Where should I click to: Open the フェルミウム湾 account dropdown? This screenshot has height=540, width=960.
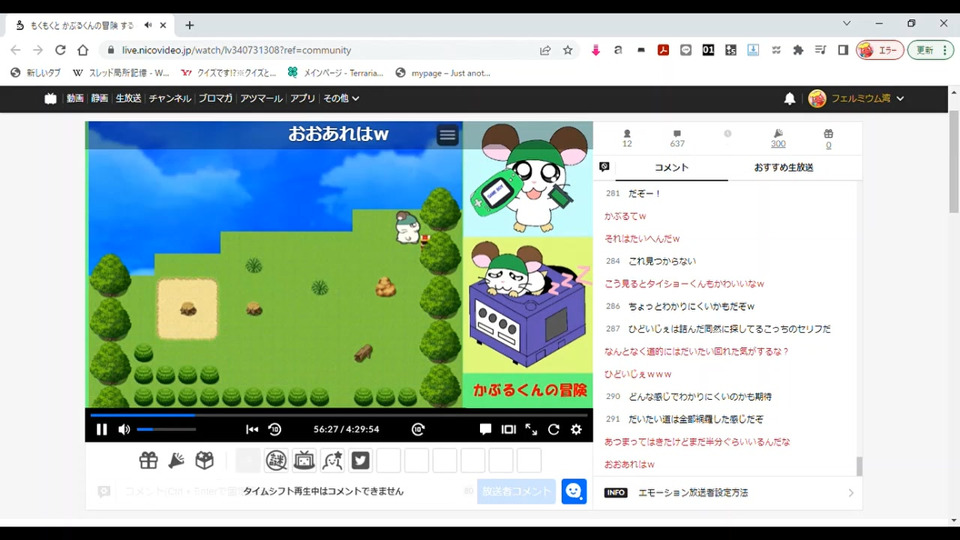pyautogui.click(x=855, y=99)
